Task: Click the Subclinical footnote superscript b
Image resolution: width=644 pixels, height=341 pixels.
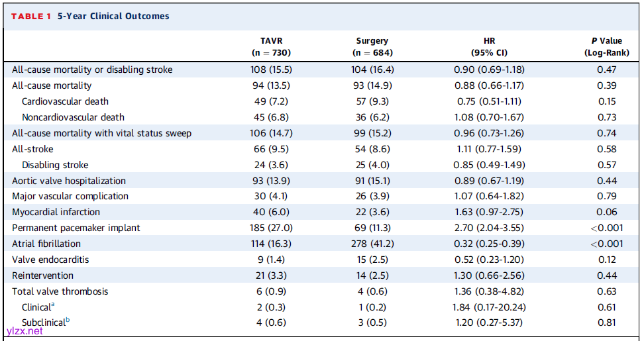Action: tap(66, 320)
